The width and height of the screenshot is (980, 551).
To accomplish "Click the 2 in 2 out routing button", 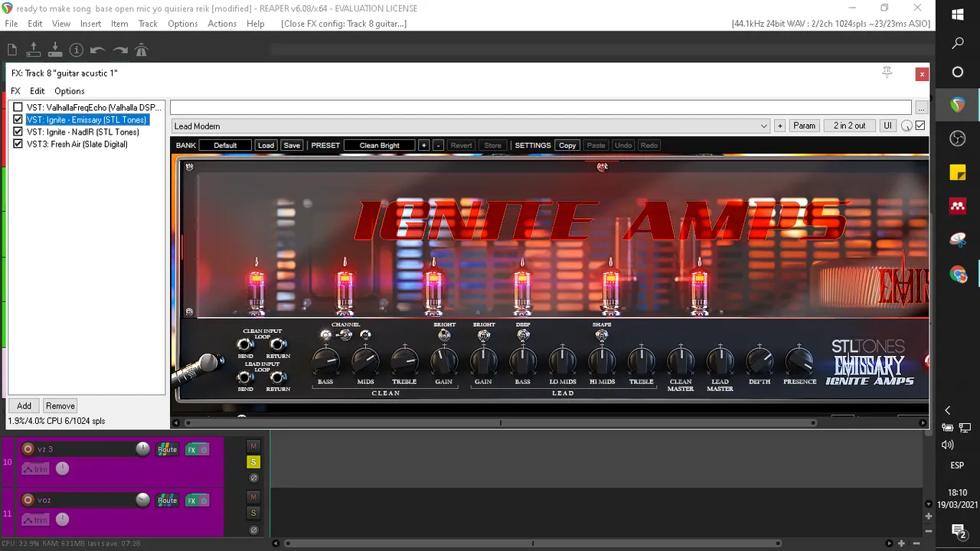I will 850,126.
